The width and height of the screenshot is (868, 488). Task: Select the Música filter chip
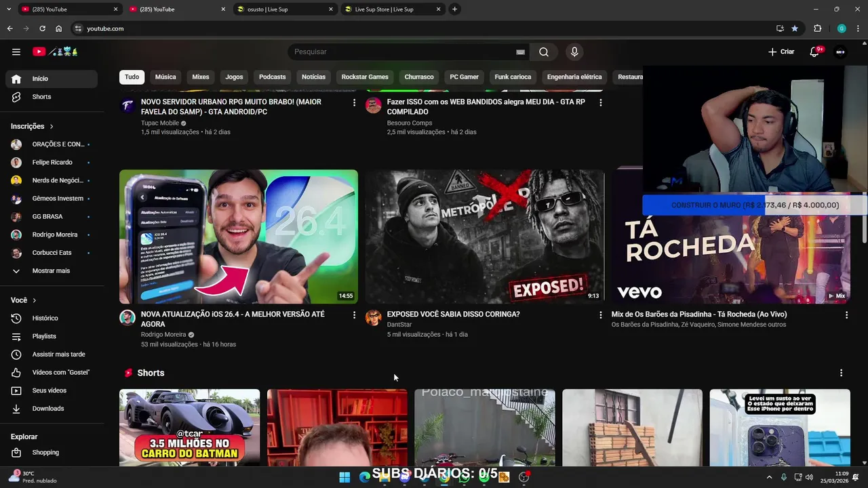[x=165, y=77]
